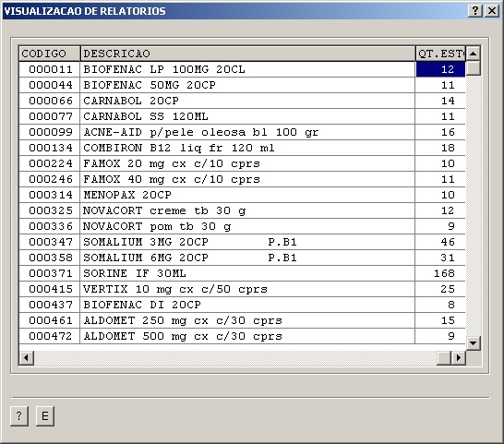Click code cell 000224
Viewport: 504px width, 444px height.
tap(50, 163)
